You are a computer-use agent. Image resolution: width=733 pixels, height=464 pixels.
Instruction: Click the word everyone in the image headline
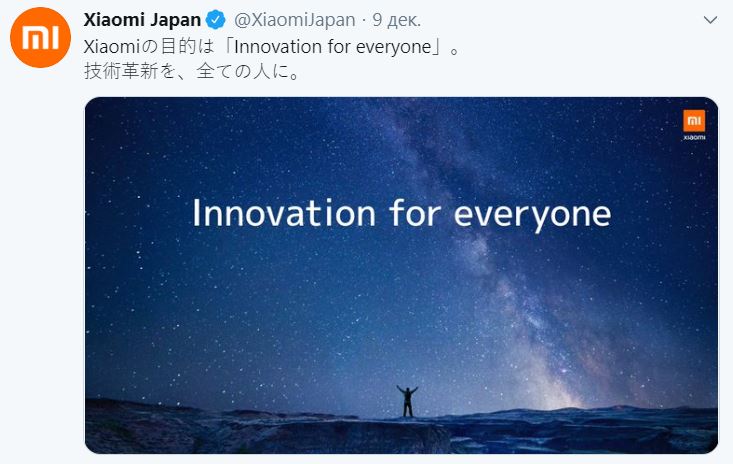click(532, 216)
